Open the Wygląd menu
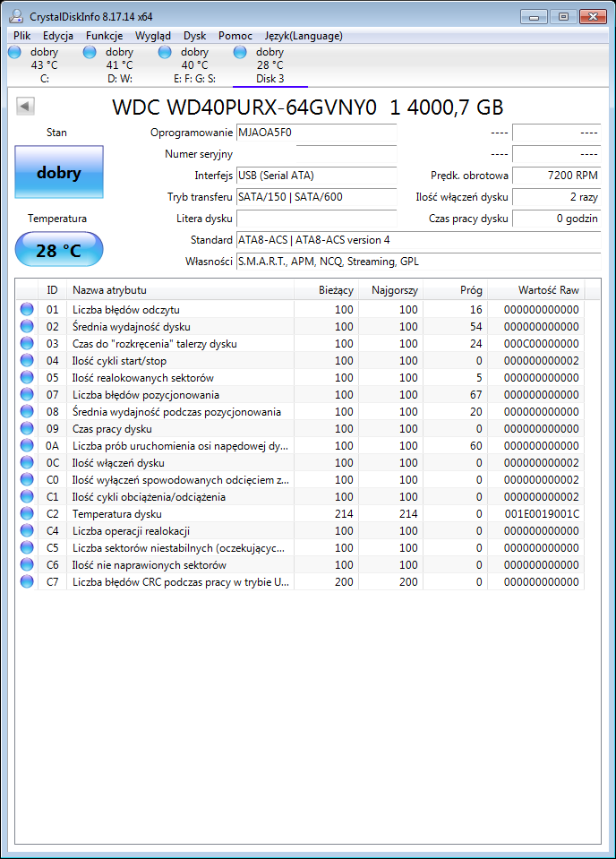The image size is (616, 859). (x=153, y=36)
